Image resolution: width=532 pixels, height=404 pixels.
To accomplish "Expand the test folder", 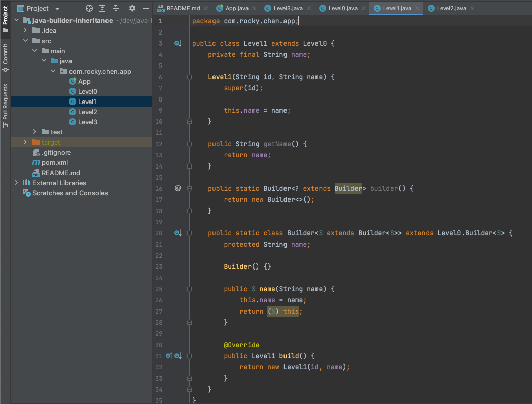I will tap(34, 132).
